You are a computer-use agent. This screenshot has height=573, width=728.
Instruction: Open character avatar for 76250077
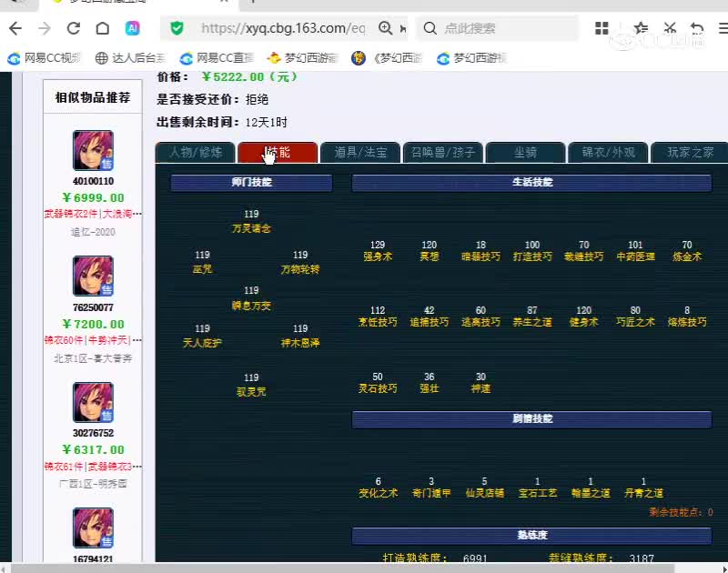(x=93, y=276)
